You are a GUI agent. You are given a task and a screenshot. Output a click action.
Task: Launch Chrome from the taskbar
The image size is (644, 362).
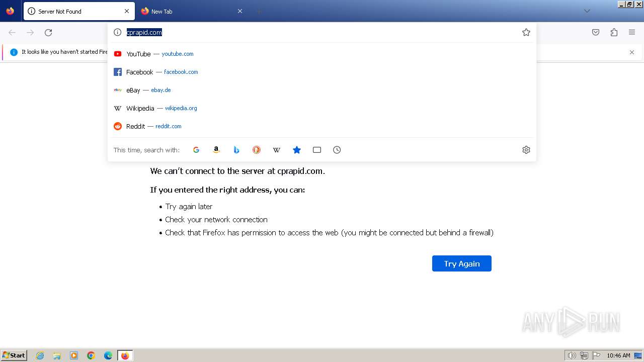point(91,355)
